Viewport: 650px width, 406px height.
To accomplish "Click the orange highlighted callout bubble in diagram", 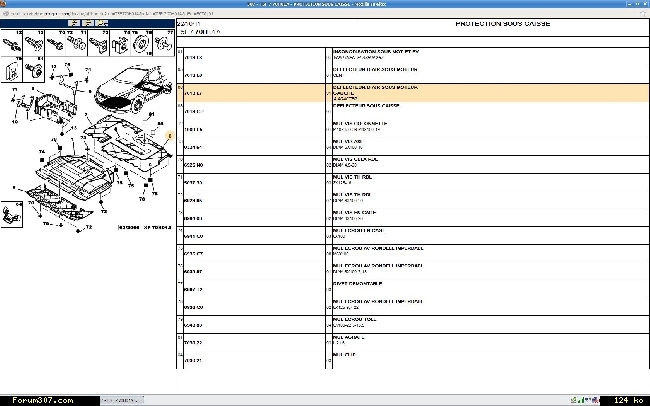I will [170, 136].
